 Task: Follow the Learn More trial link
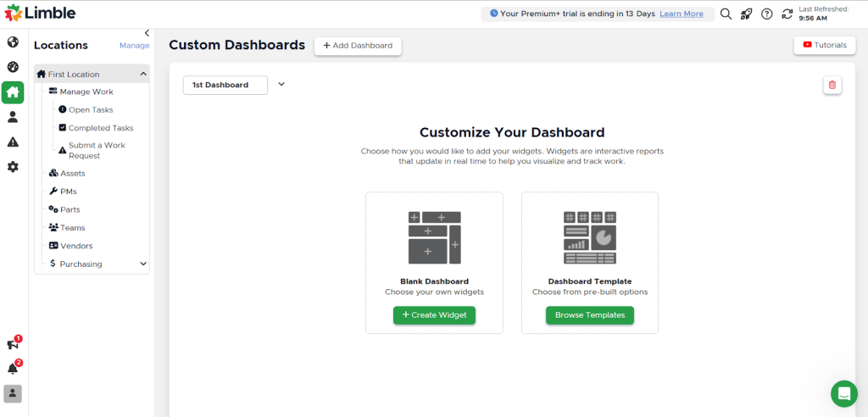(681, 14)
